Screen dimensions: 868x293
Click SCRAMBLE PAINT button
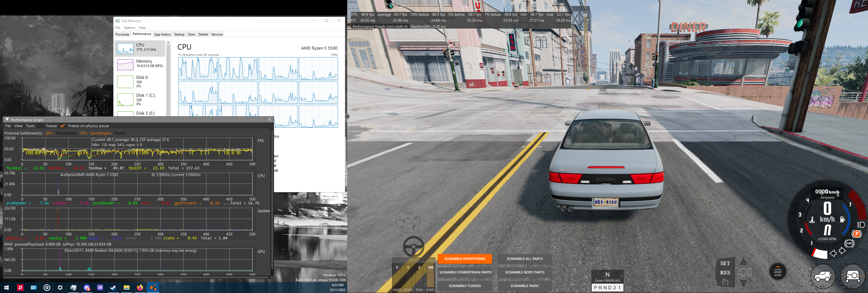point(525,286)
